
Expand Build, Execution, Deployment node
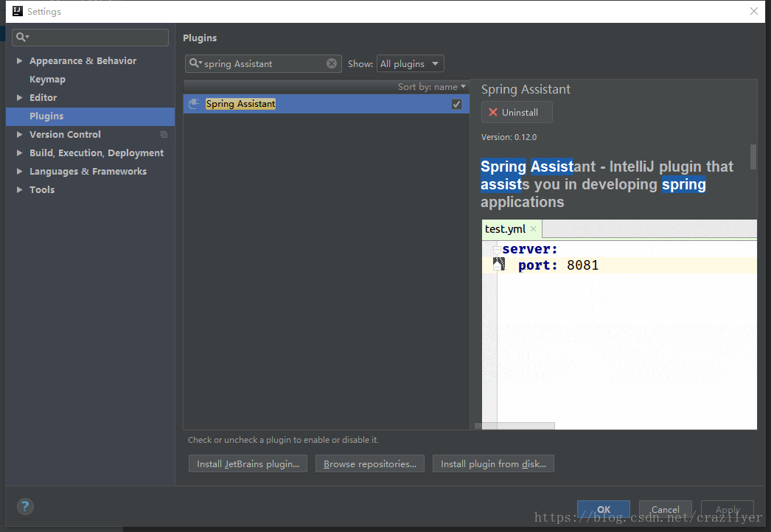point(19,153)
